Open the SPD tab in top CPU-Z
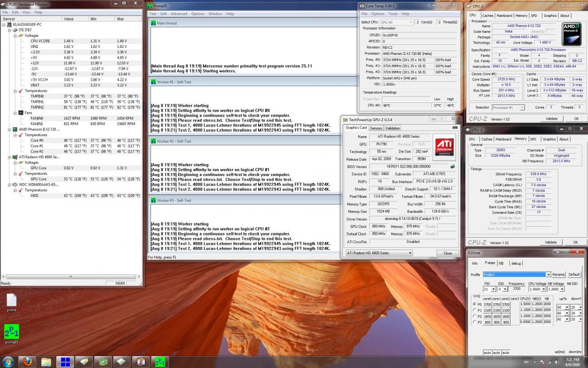 click(534, 16)
